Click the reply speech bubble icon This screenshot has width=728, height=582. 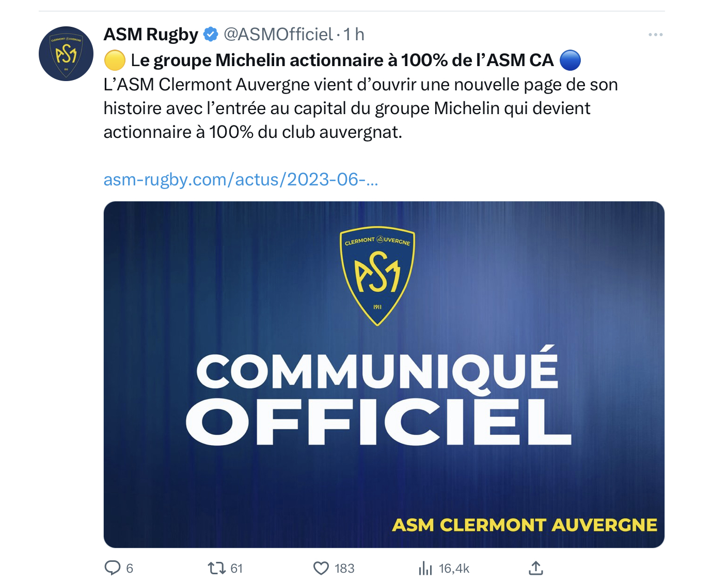point(112,568)
